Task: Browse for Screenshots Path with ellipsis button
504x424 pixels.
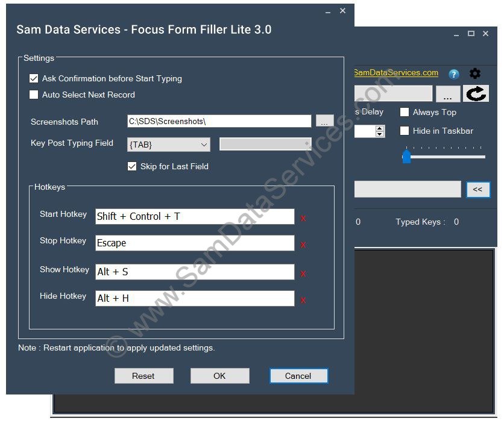Action: pyautogui.click(x=324, y=120)
